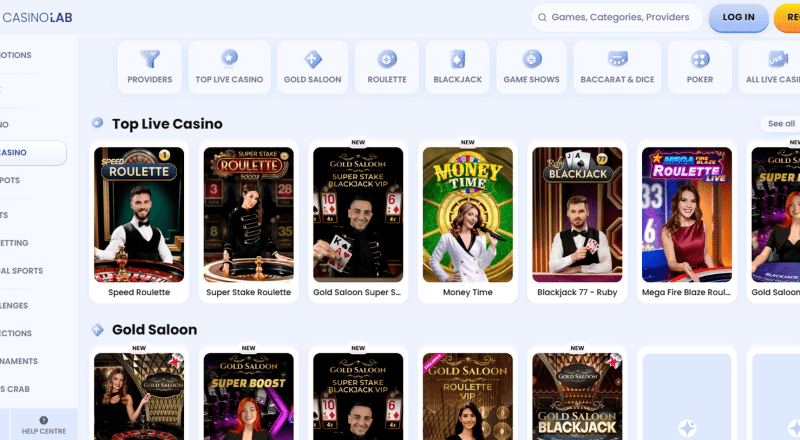Open the Game Shows wheel icon
The image size is (800, 440).
(x=532, y=59)
